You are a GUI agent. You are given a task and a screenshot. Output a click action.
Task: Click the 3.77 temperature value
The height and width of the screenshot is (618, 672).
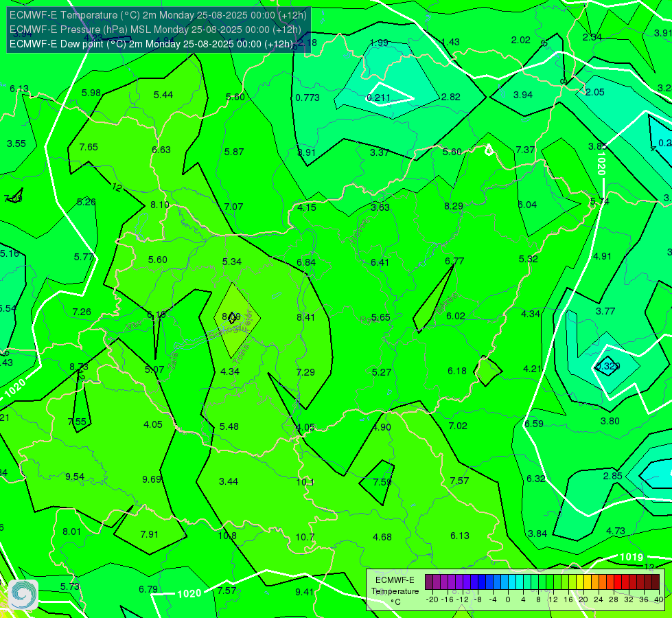(x=605, y=311)
